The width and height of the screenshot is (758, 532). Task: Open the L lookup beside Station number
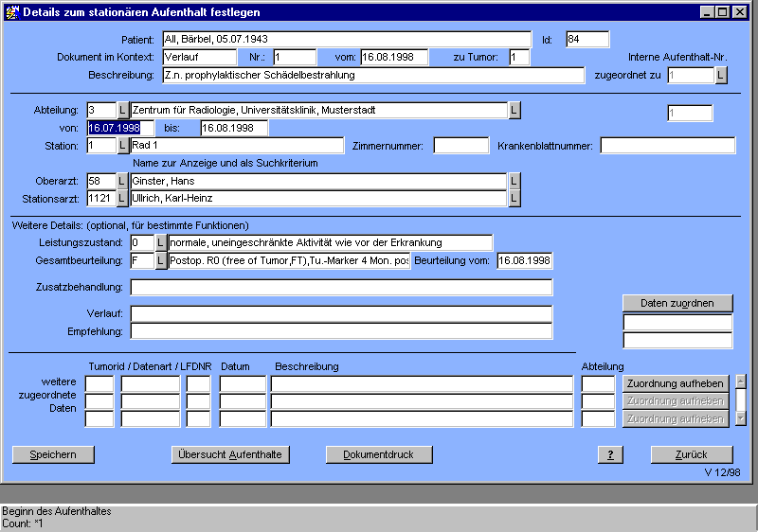click(122, 146)
